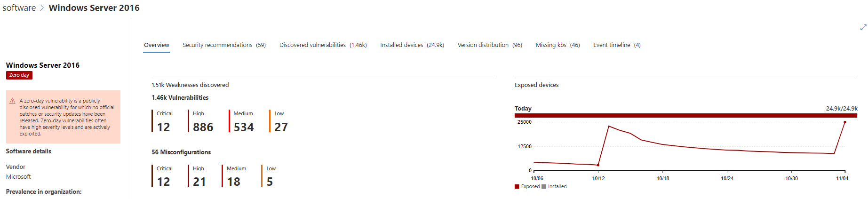Go back to the software breadcrumb
Viewport: 868px width, 199px height.
tap(19, 8)
